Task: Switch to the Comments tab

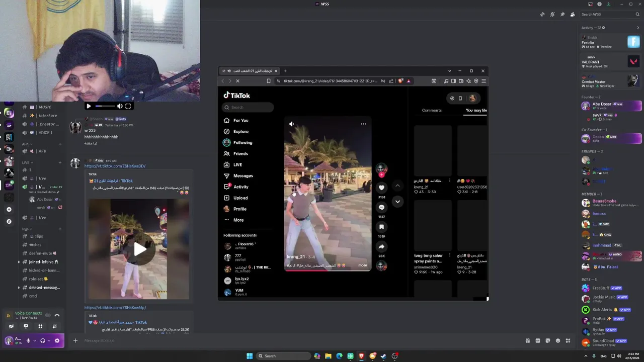Action: pos(432,110)
